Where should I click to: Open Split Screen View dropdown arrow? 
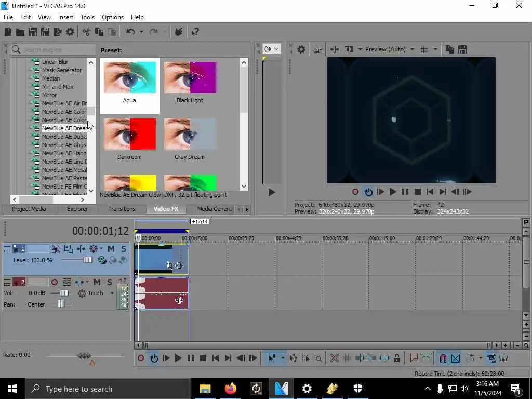click(360, 49)
